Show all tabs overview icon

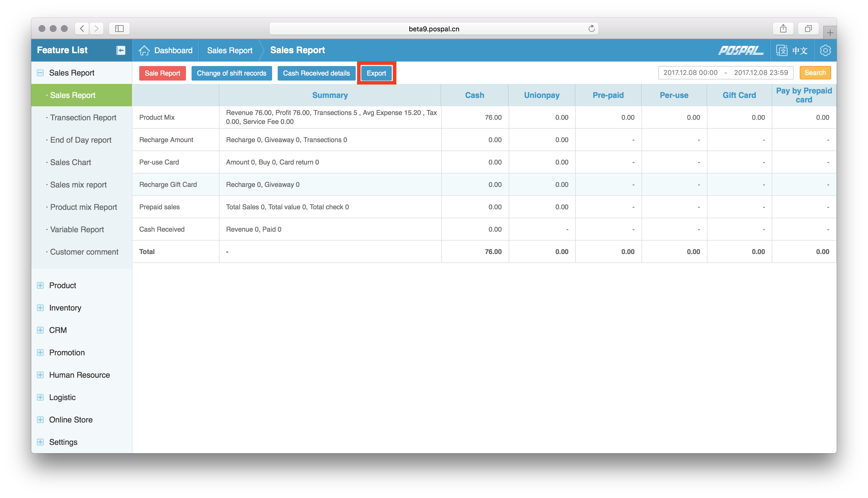point(808,29)
